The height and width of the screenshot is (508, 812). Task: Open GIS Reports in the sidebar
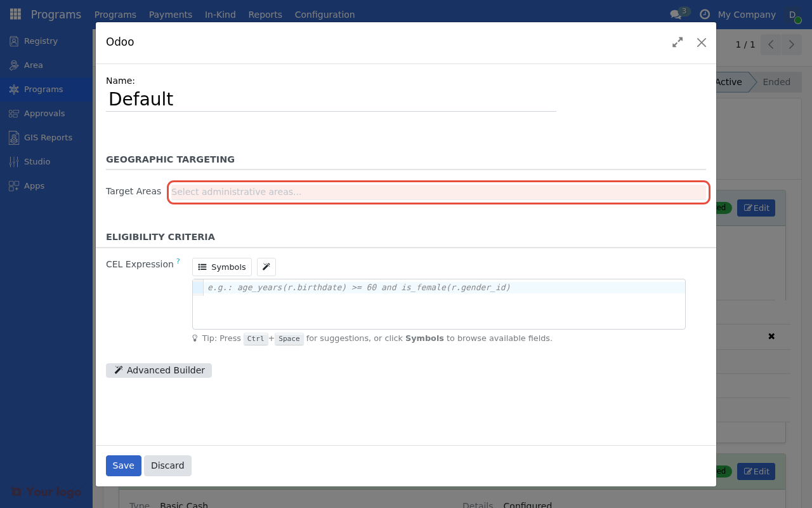coord(48,137)
